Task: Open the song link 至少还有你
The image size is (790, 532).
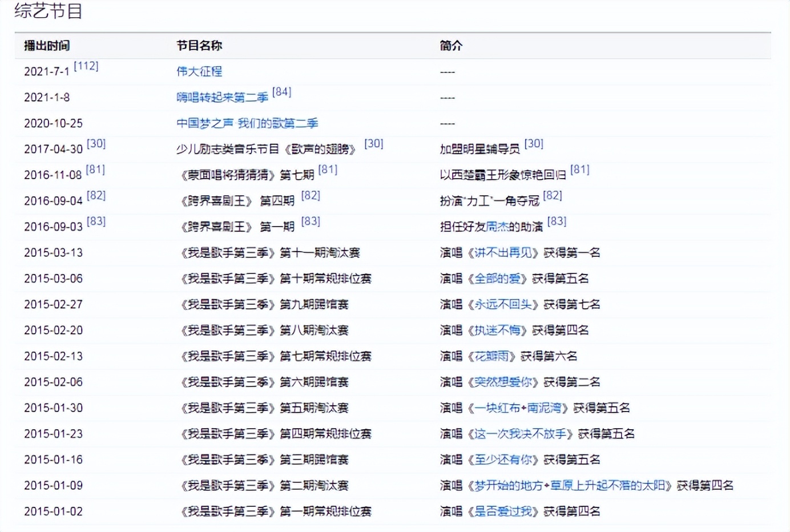Action: click(x=502, y=459)
